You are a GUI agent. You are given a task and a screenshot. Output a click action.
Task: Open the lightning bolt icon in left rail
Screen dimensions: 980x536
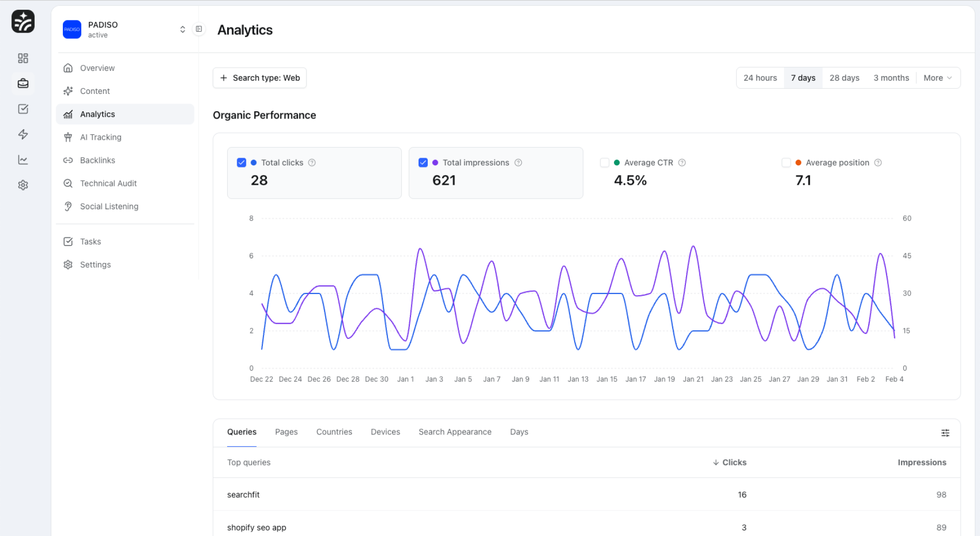(23, 134)
